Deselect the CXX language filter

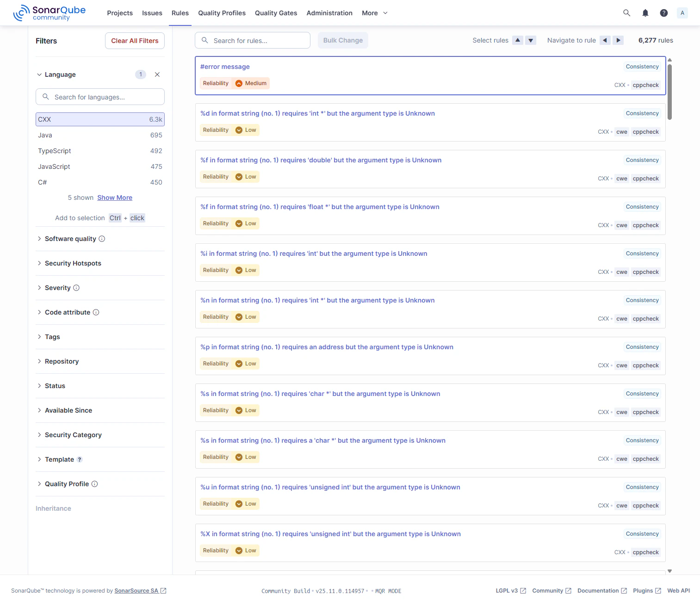(x=100, y=119)
